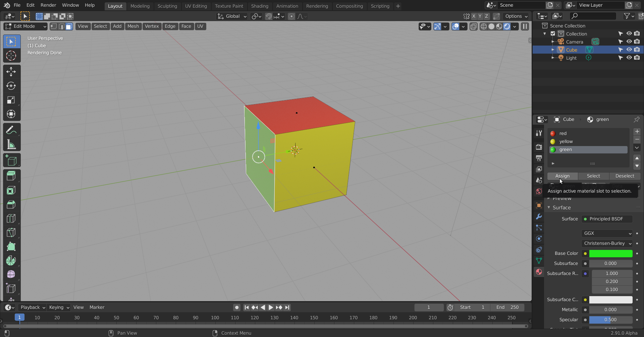Open the Modifier Properties wrench tab
The height and width of the screenshot is (337, 644).
539,217
